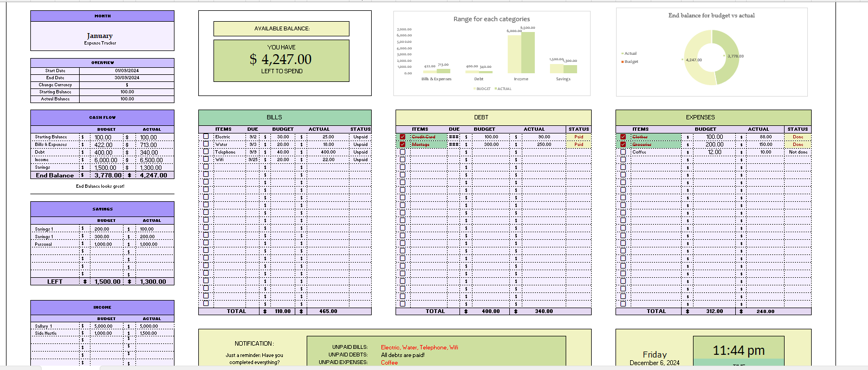This screenshot has height=370, width=868.
Task: Select the DEBT table header
Action: pyautogui.click(x=494, y=117)
